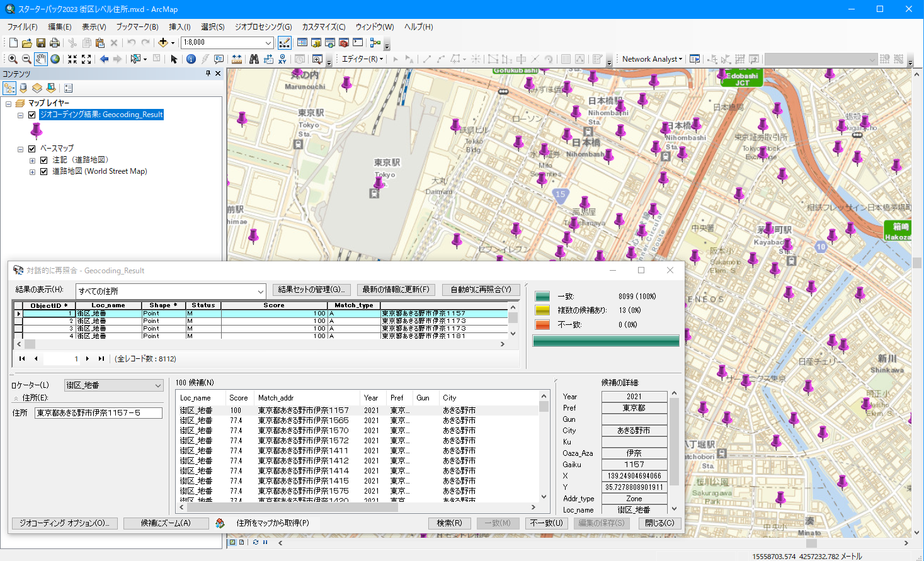This screenshot has width=924, height=561.
Task: Toggle the ベースマップ layer checkbox
Action: (x=32, y=149)
